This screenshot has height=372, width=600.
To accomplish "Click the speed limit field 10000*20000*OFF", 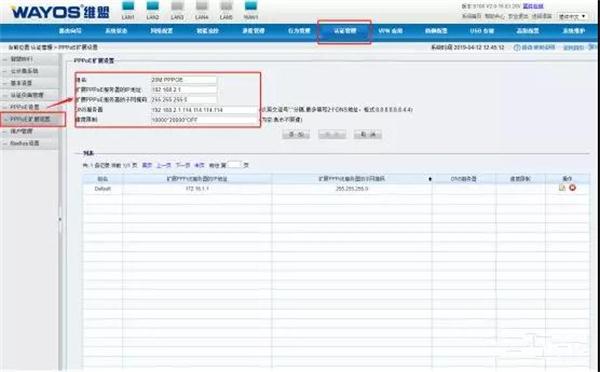I will (x=204, y=120).
